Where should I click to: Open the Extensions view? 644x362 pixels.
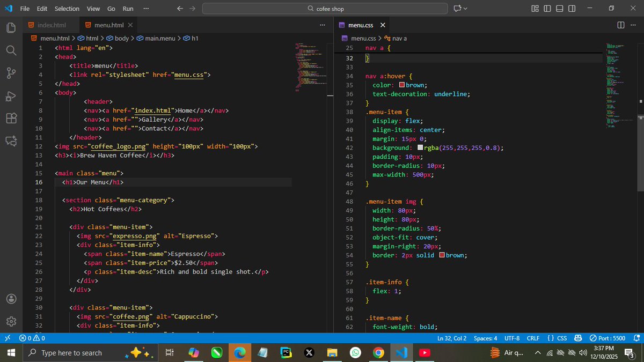tap(11, 118)
